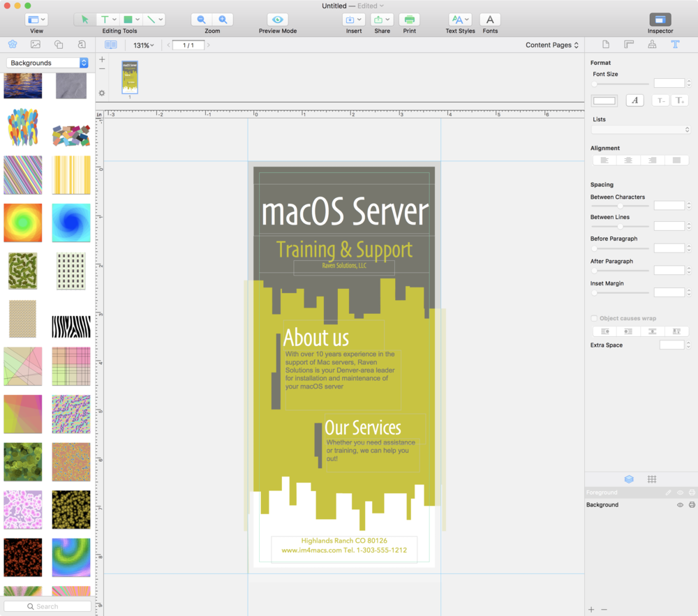Toggle two-page spread view icon
This screenshot has height=616, width=698.
[111, 45]
